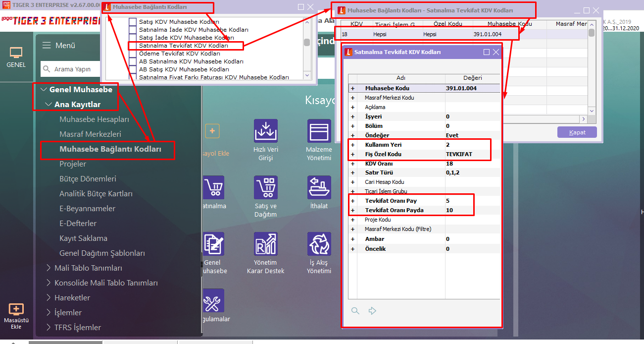Expand the Muhasebe Kodu row plus sign
The image size is (644, 344).
(x=353, y=88)
